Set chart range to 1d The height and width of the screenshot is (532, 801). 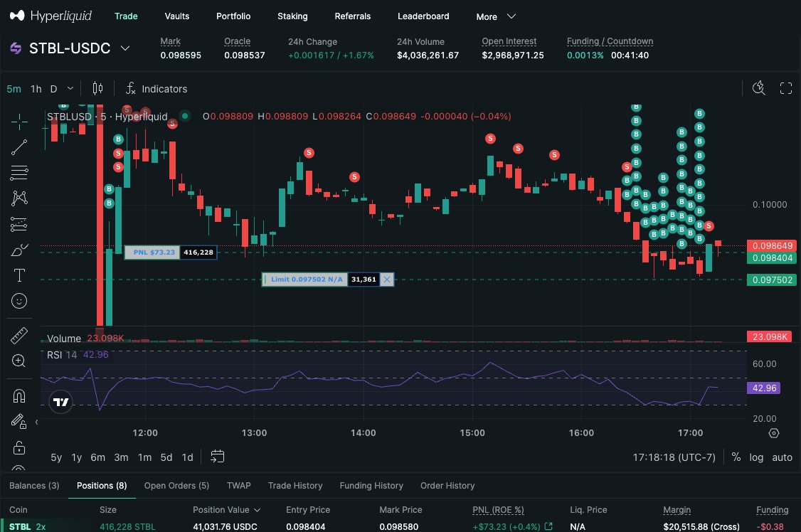pyautogui.click(x=187, y=457)
